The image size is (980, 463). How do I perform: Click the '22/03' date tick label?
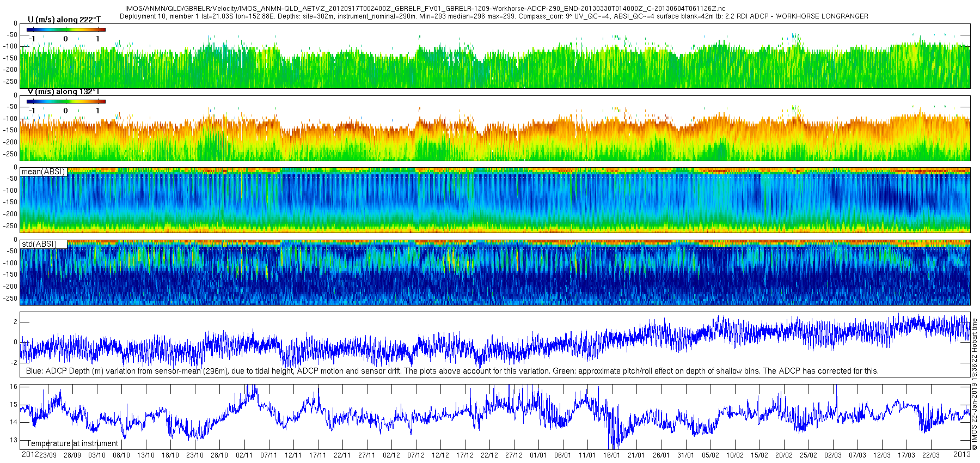pyautogui.click(x=930, y=455)
